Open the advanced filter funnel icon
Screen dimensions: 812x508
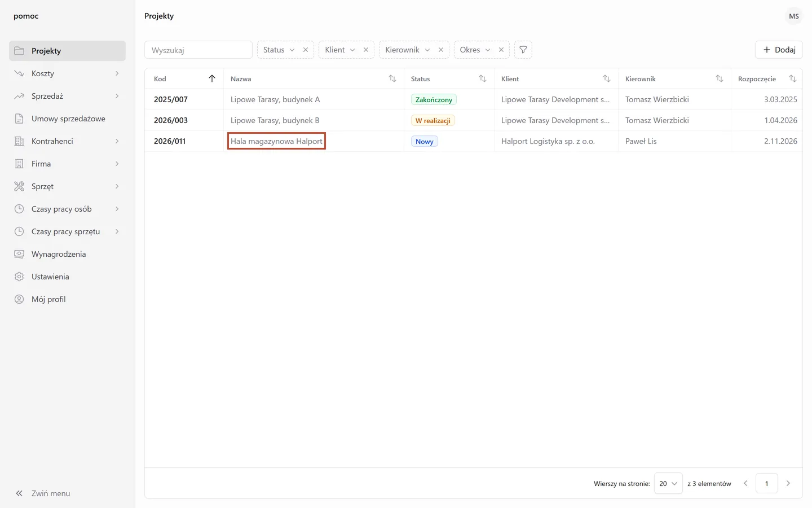(x=523, y=50)
